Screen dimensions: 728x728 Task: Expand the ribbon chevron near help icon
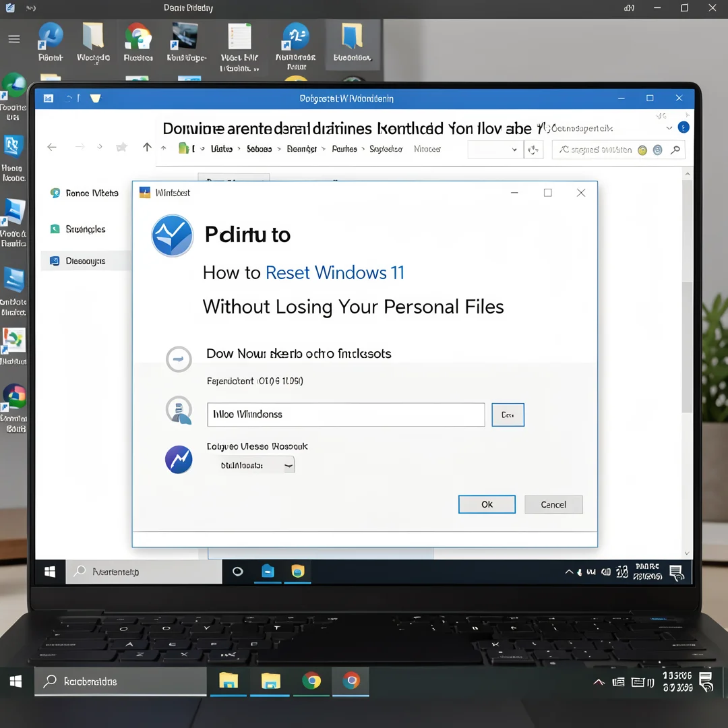[x=669, y=127]
